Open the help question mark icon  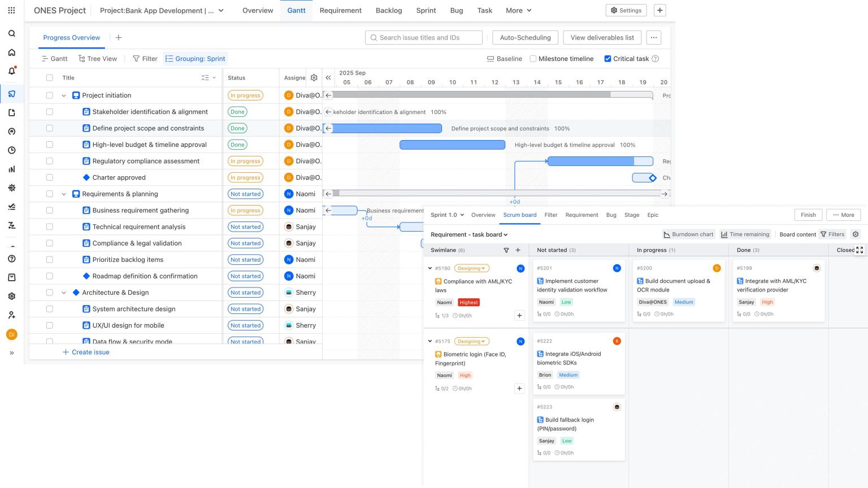tap(11, 259)
